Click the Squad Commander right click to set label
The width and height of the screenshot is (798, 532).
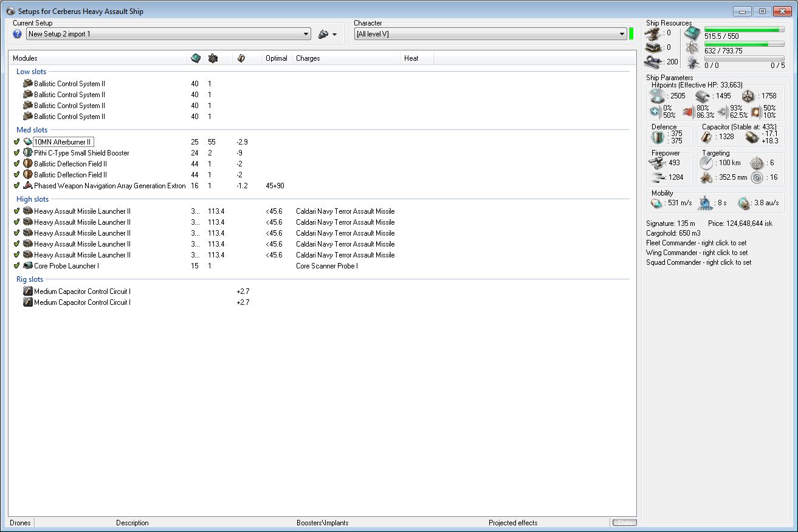click(x=698, y=262)
